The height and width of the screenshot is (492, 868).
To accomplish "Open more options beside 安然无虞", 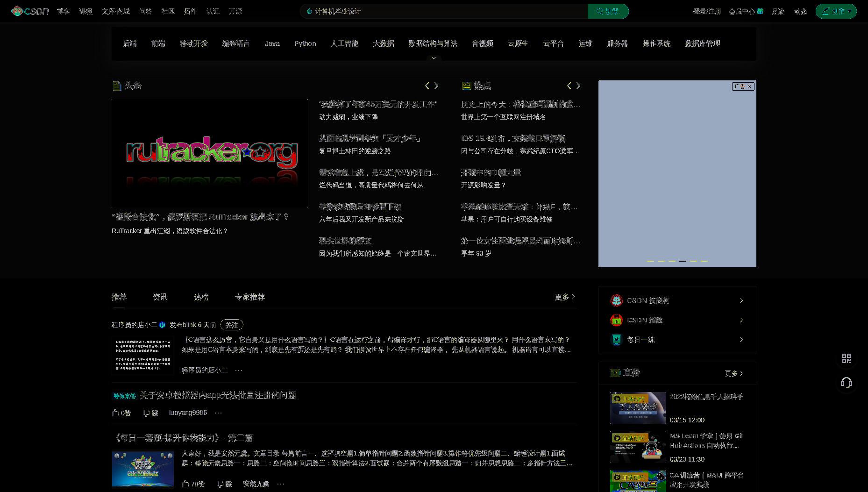I will [x=281, y=484].
